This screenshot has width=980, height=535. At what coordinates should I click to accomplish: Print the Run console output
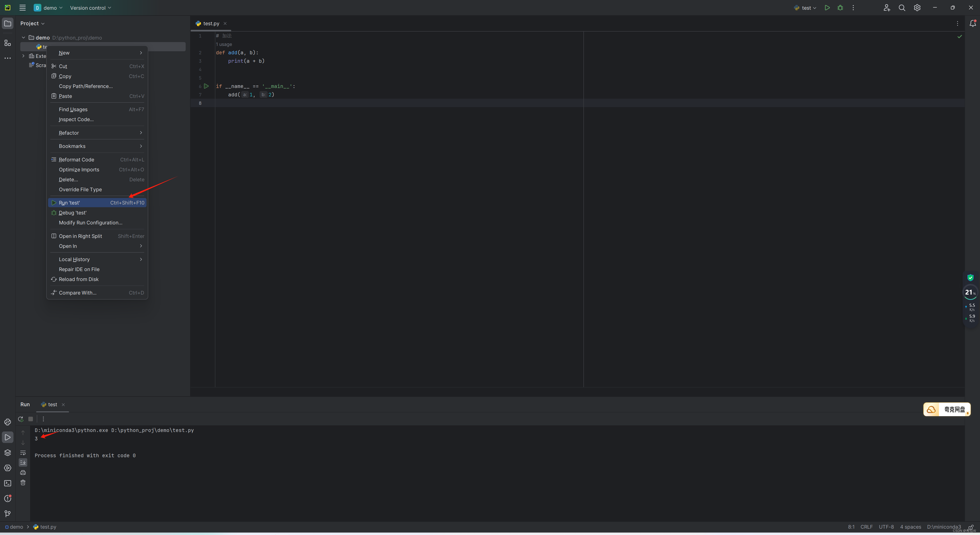(x=23, y=473)
